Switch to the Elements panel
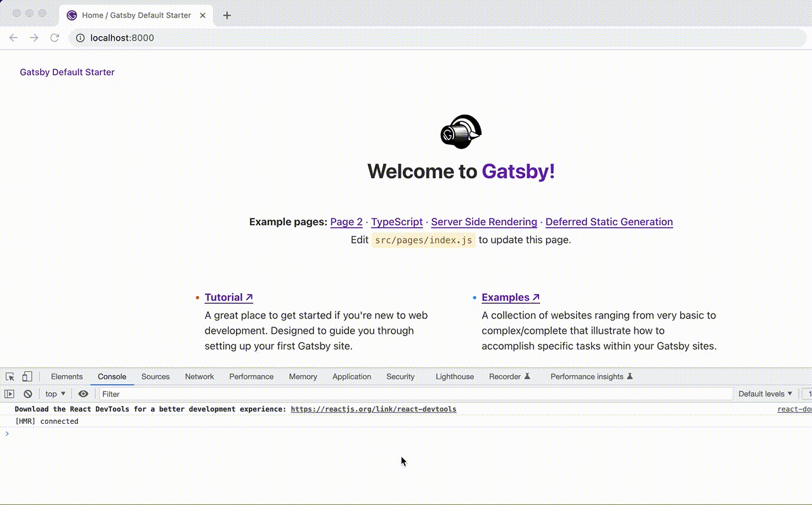 (67, 376)
